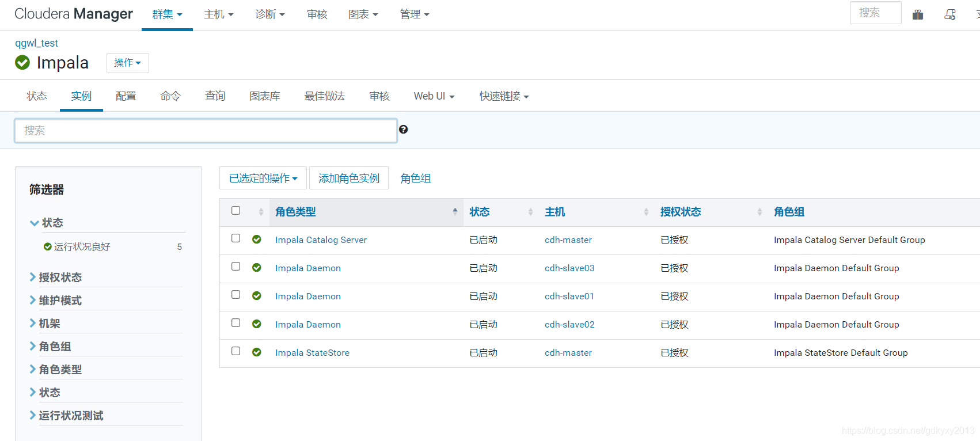
Task: Sort by the 角色组 column header
Action: pyautogui.click(x=789, y=212)
